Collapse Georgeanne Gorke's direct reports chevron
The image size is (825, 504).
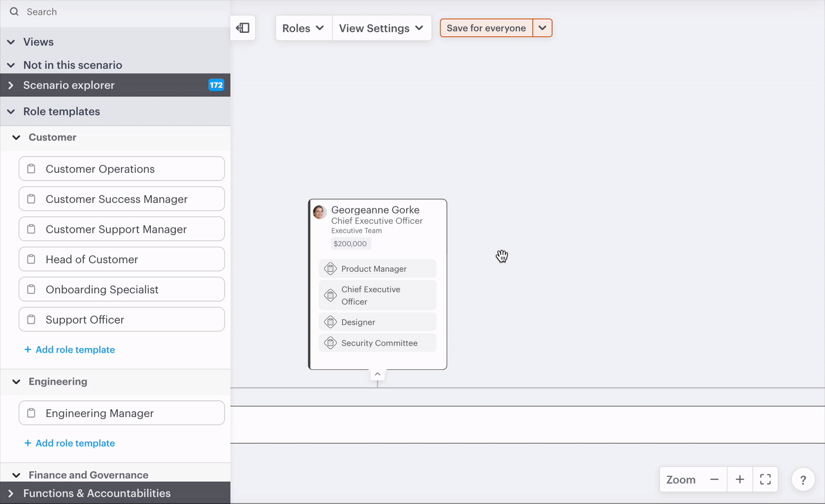[378, 374]
